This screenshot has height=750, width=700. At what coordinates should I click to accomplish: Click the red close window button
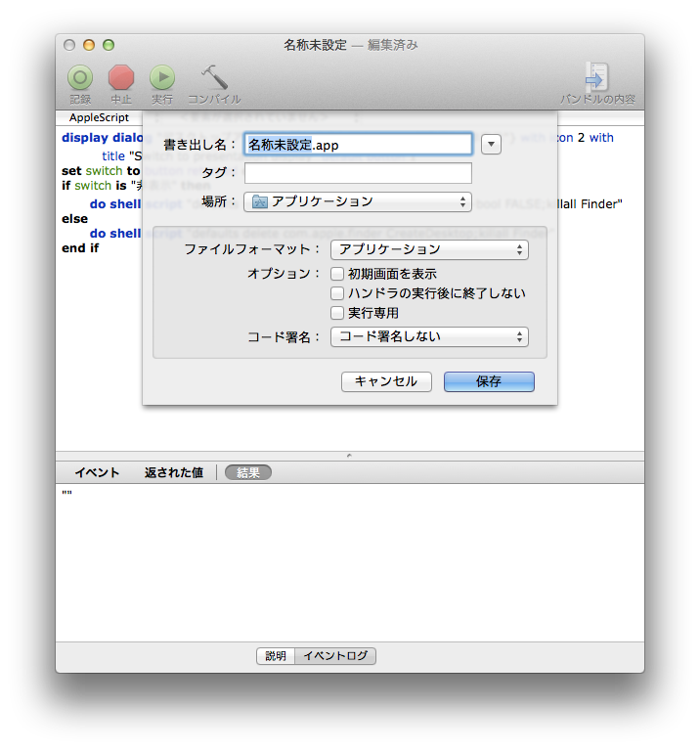coord(69,45)
